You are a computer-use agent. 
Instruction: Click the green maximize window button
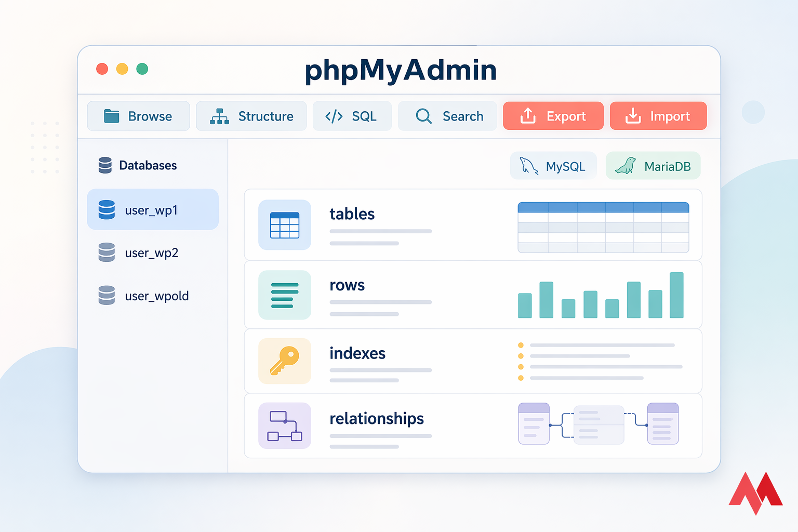[142, 69]
